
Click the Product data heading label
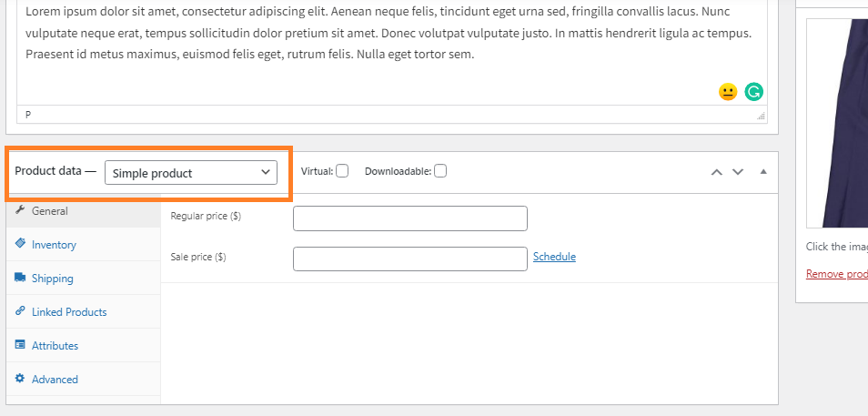click(x=56, y=171)
